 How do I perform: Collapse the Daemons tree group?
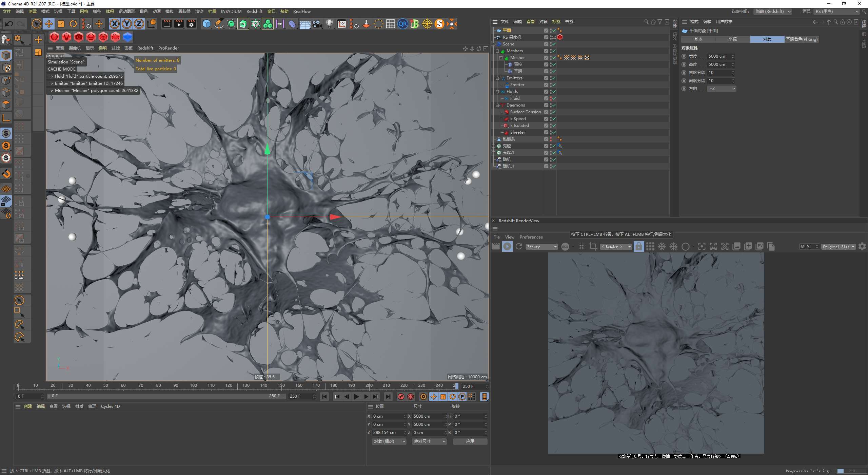(x=497, y=105)
